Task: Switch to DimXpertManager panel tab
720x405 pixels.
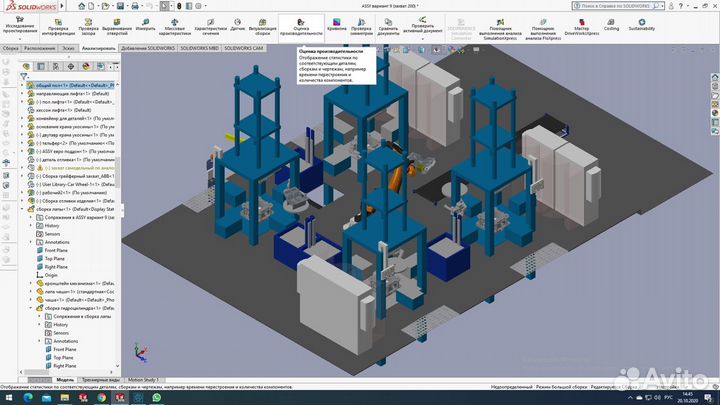Action: click(71, 67)
